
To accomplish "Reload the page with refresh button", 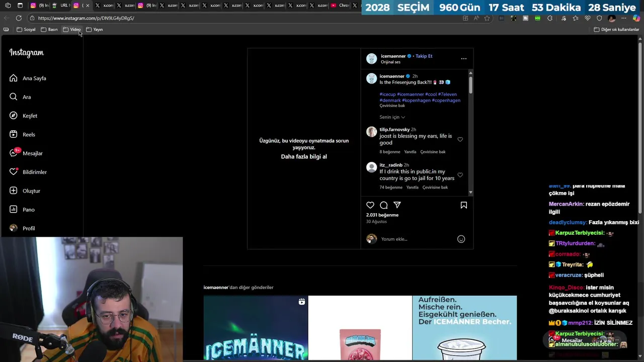I will click(19, 18).
